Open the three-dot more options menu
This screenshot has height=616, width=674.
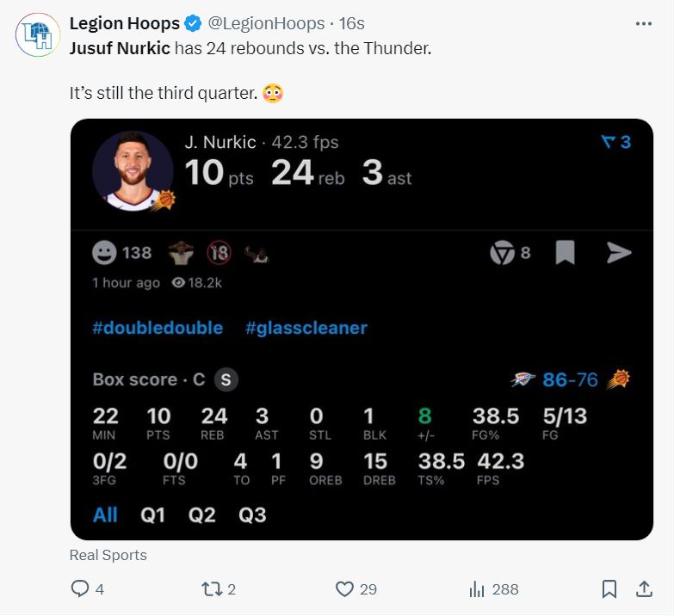pyautogui.click(x=643, y=23)
